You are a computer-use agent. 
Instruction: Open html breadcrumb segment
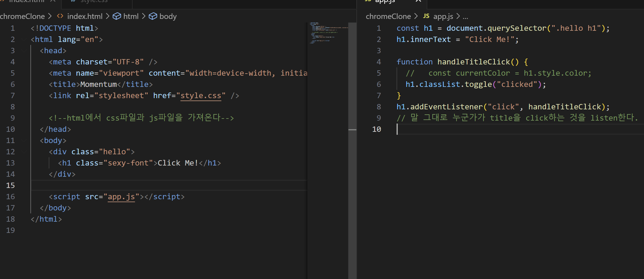(x=131, y=16)
